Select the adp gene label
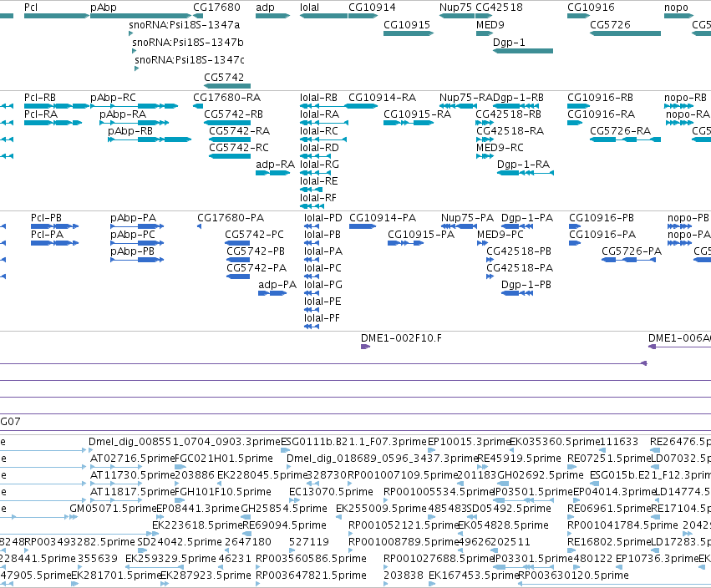 point(265,8)
